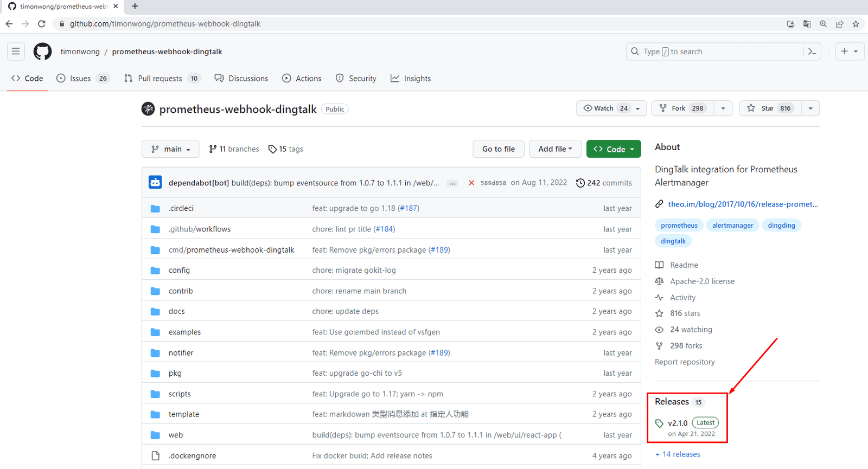
Task: Click the Go to file button
Action: (x=499, y=149)
